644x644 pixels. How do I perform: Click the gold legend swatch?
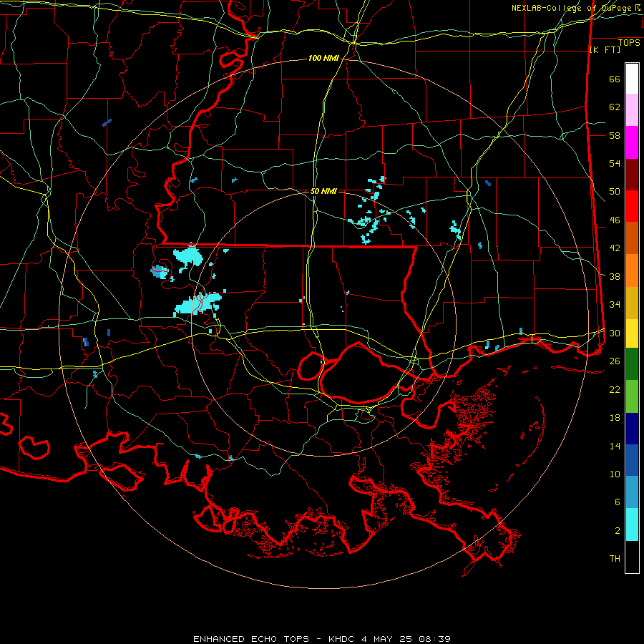click(x=632, y=303)
